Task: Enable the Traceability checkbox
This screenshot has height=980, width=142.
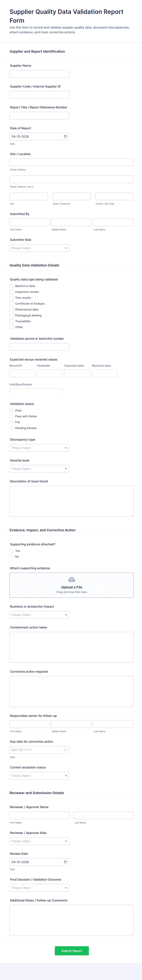Action: coord(11,321)
